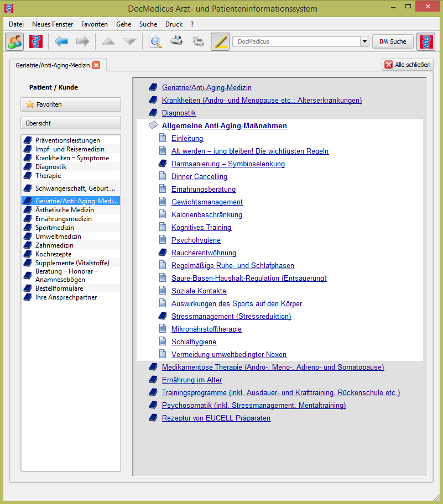The image size is (443, 504).
Task: Open the ? help menu
Action: (192, 24)
